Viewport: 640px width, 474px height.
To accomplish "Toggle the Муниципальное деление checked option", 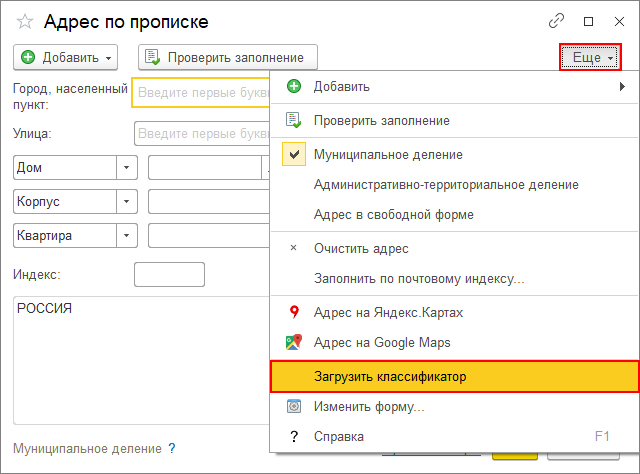I will [387, 155].
